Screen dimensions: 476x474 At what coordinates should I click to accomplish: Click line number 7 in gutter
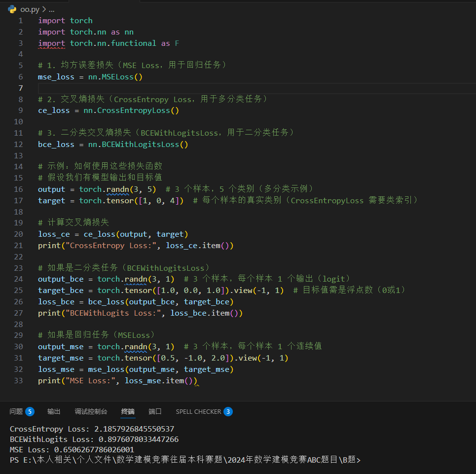click(21, 88)
